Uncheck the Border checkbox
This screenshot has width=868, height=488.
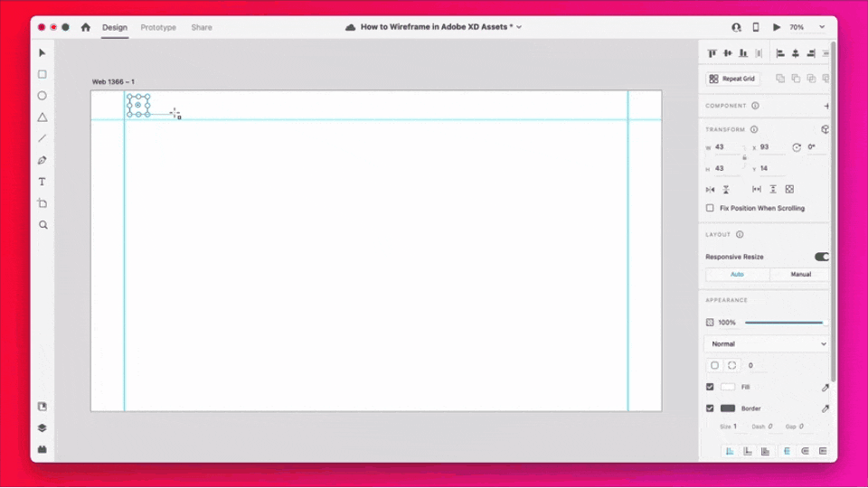710,408
